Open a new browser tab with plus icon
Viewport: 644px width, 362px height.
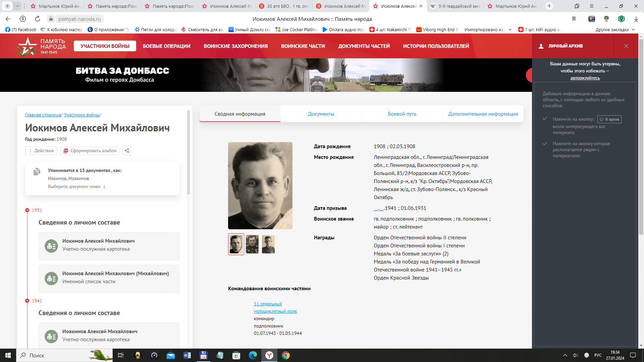coord(549,6)
